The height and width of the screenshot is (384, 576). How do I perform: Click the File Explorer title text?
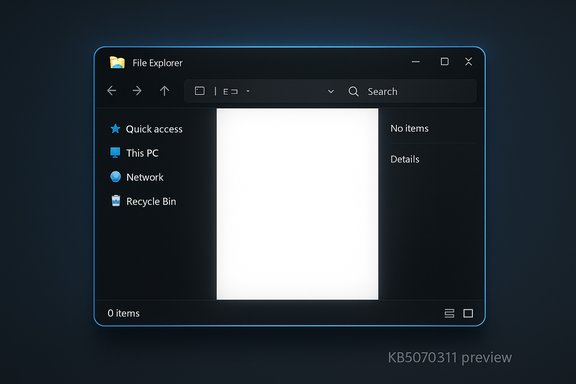coord(157,63)
